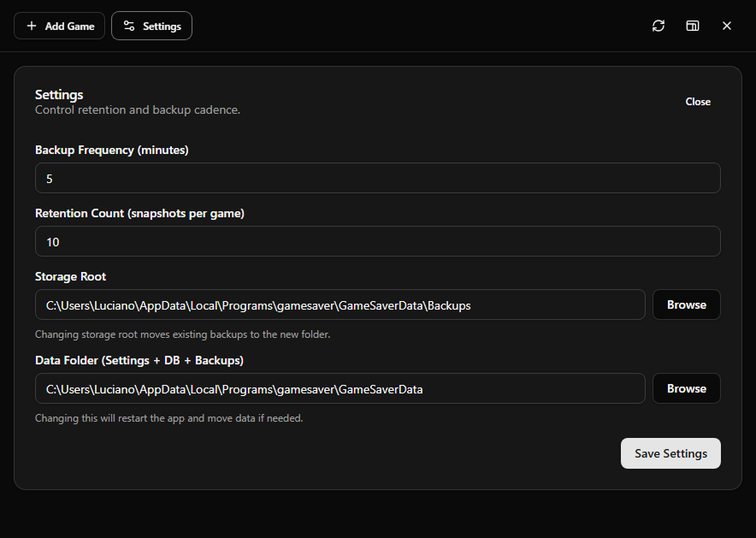Switch to the Settings view

[151, 26]
